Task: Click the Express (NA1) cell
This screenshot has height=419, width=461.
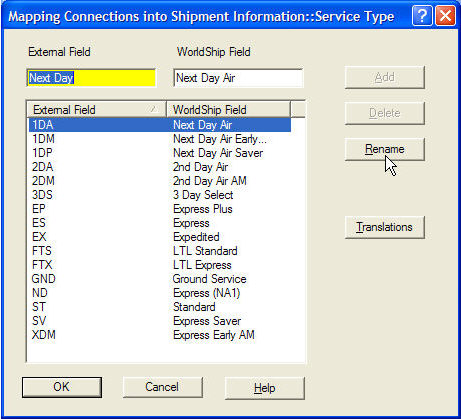Action: click(x=207, y=293)
